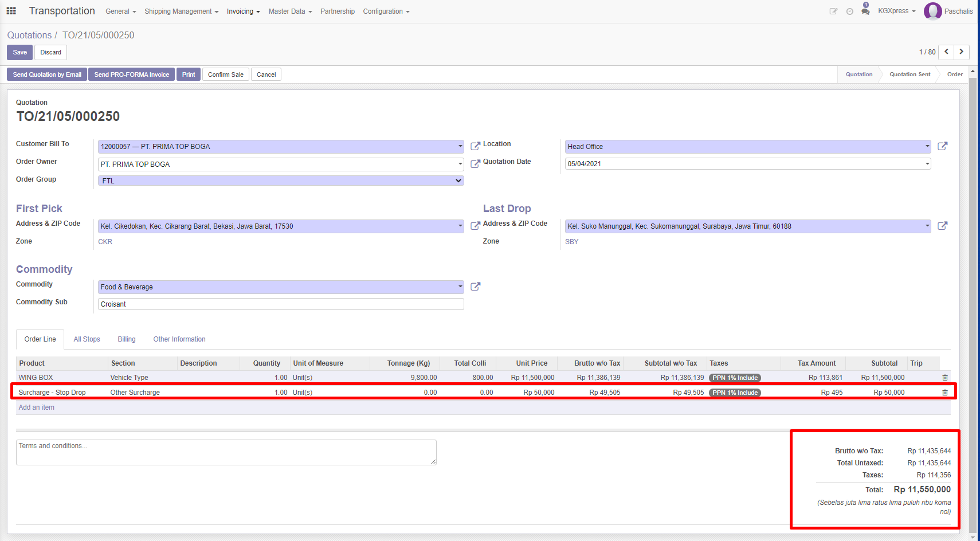Expand the Customer Bill To dropdown

point(460,146)
